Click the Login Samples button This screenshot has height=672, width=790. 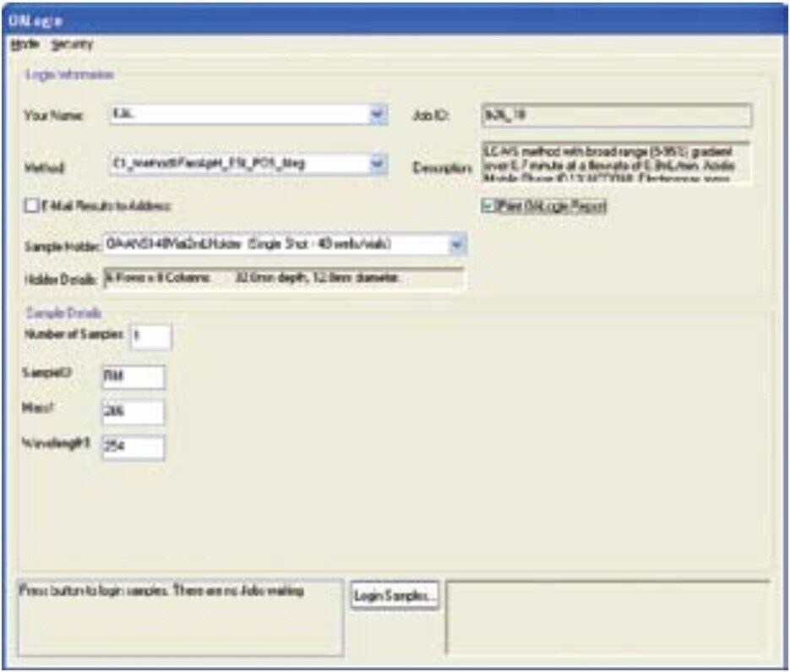point(394,593)
